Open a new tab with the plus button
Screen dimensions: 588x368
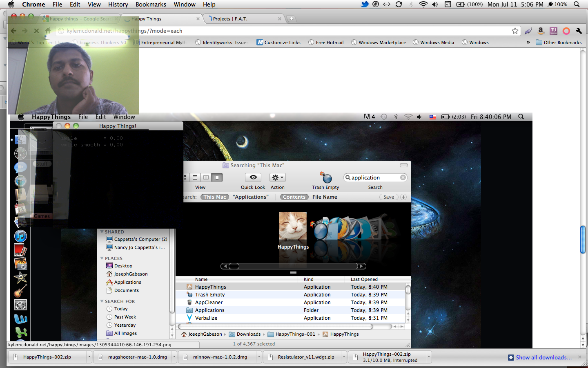(x=291, y=19)
